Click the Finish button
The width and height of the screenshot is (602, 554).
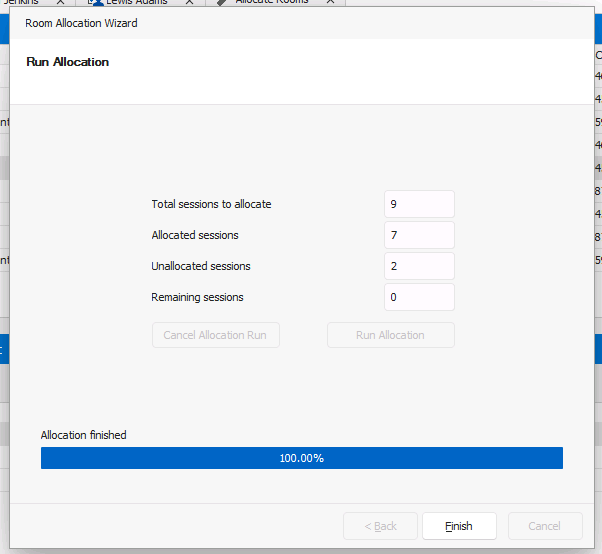pos(458,526)
